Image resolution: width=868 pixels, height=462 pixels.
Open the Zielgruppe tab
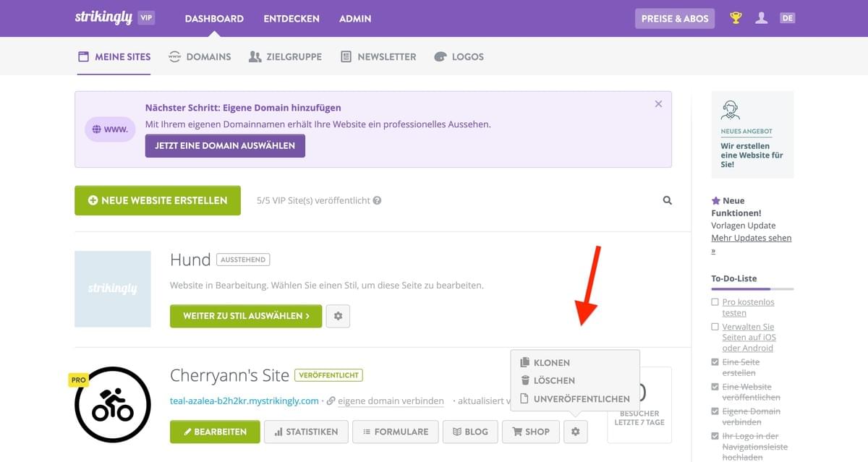coord(285,56)
